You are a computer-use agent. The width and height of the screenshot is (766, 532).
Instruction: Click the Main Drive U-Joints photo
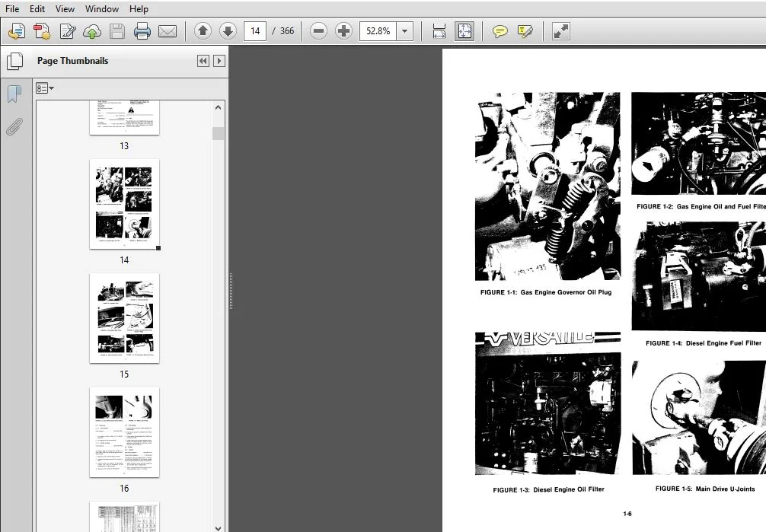click(x=698, y=418)
